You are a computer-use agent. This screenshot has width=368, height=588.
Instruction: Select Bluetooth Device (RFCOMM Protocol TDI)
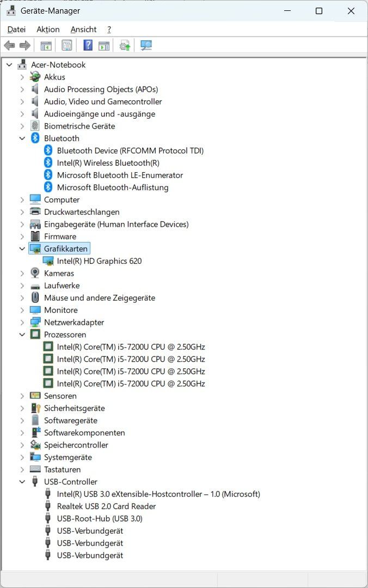(x=130, y=151)
